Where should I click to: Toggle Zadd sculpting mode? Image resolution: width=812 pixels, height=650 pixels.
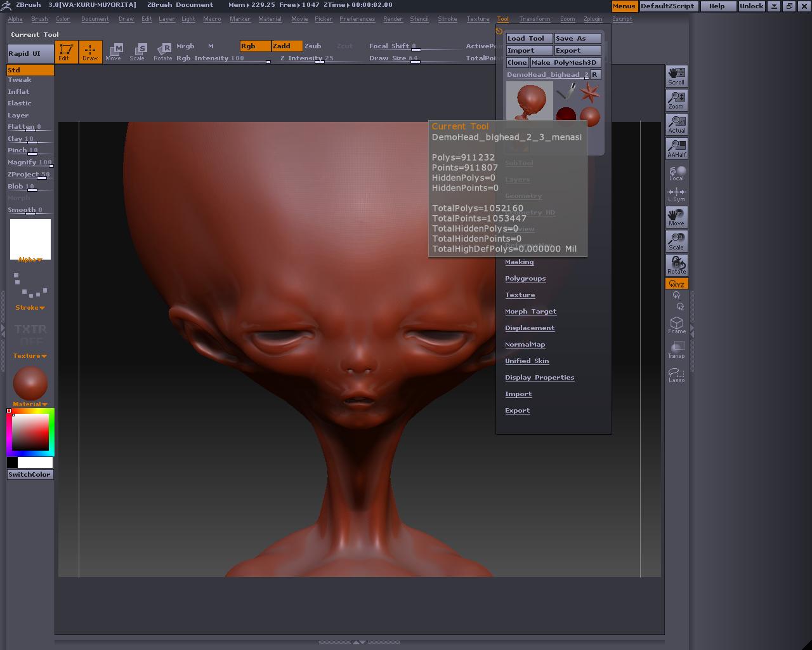click(287, 46)
